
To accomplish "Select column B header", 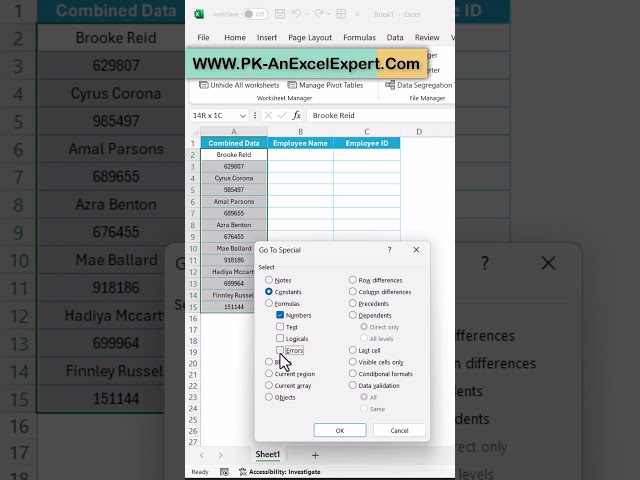I will pyautogui.click(x=300, y=132).
